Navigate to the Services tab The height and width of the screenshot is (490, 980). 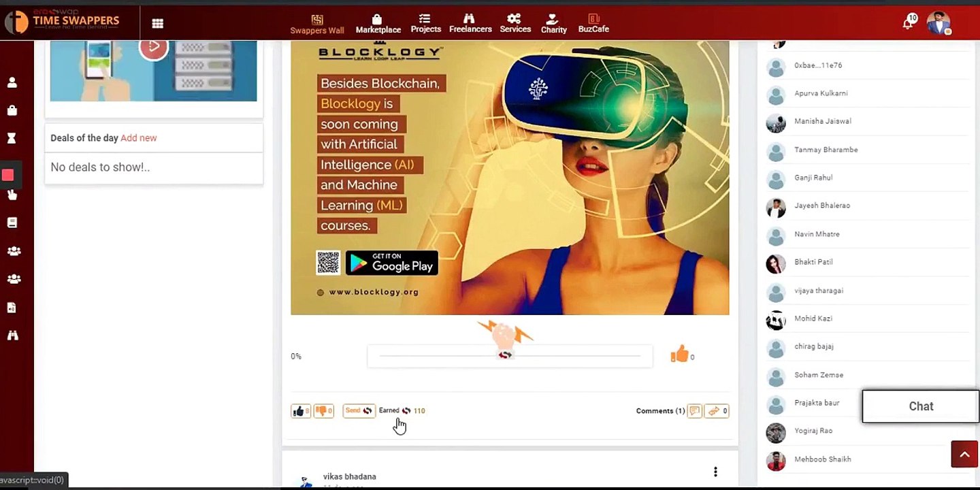coord(515,24)
